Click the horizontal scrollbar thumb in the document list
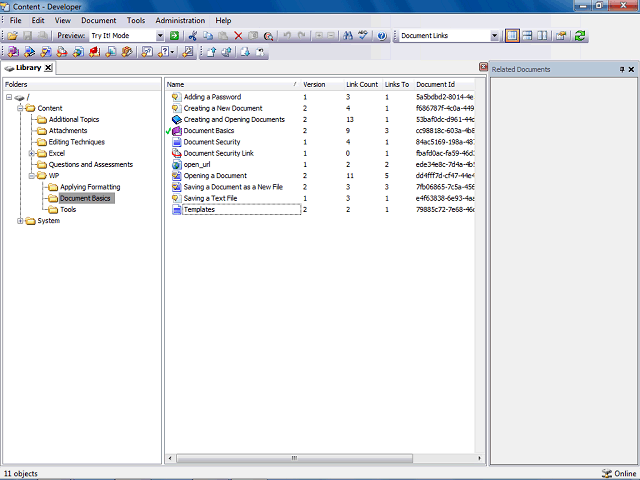Screen dimensions: 640x480 (294, 458)
